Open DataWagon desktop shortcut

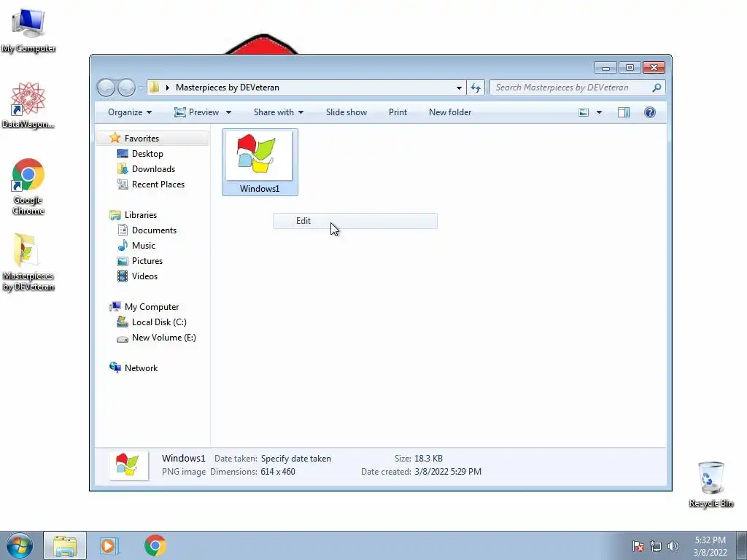pos(28,105)
